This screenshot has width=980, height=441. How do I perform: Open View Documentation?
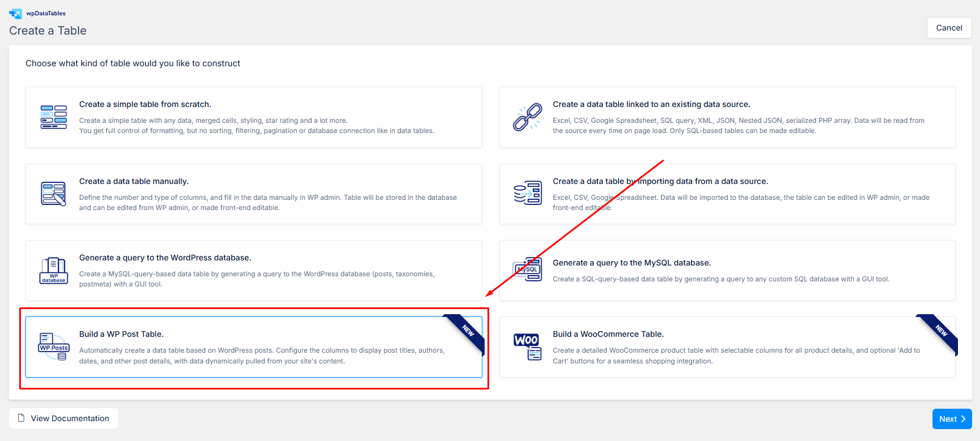pos(63,418)
